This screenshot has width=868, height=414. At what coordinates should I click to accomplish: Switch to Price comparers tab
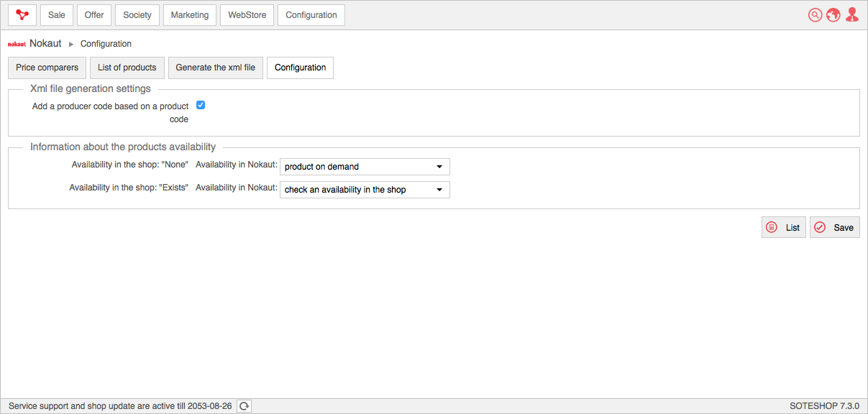47,68
